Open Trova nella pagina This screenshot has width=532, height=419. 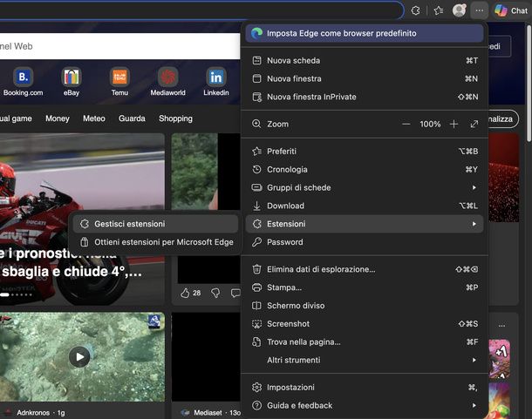pos(365,342)
